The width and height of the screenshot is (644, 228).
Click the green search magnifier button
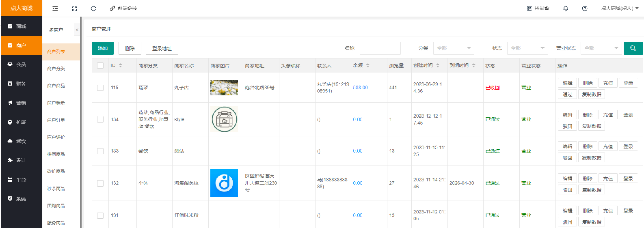(x=633, y=48)
